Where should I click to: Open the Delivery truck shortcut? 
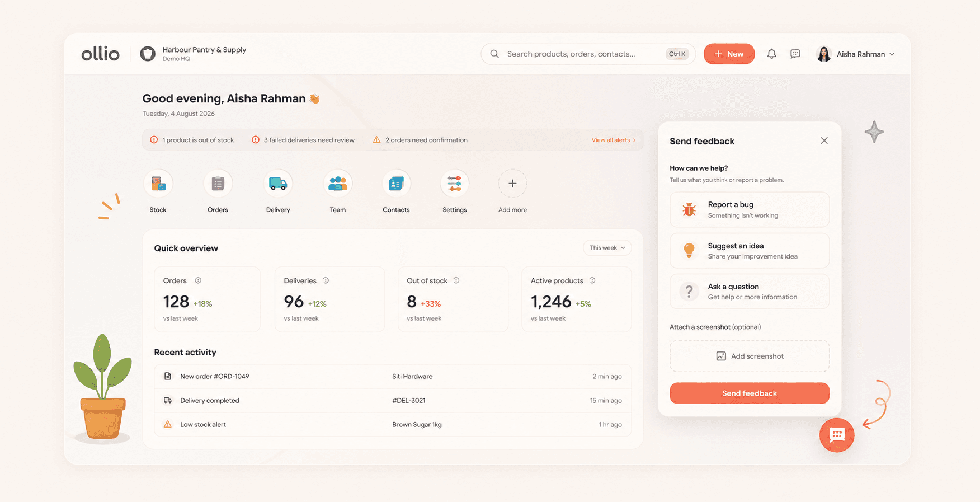coord(278,184)
